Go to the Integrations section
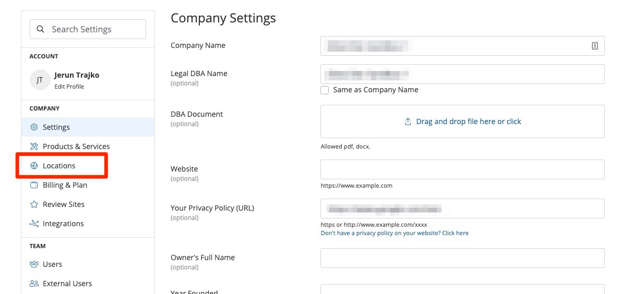 (x=63, y=224)
